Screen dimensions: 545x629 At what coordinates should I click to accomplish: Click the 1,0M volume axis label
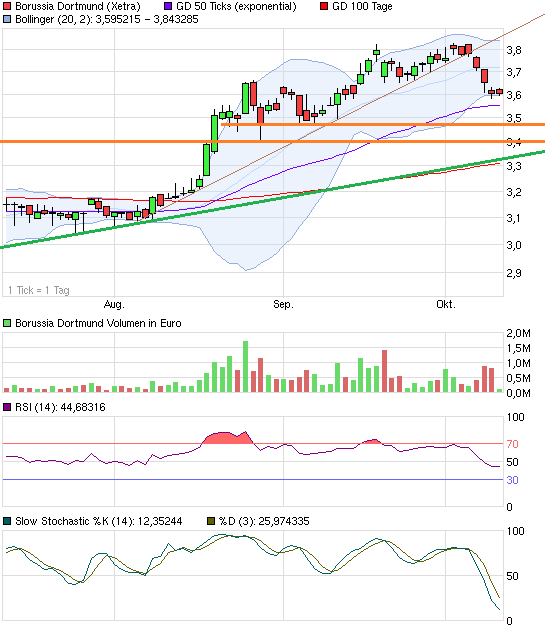click(518, 363)
